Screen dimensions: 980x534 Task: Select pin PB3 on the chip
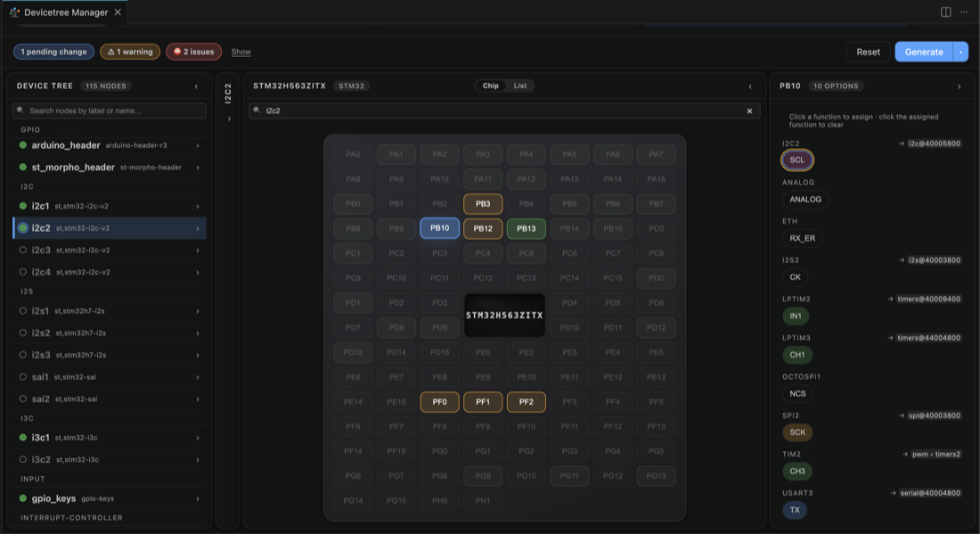click(483, 204)
